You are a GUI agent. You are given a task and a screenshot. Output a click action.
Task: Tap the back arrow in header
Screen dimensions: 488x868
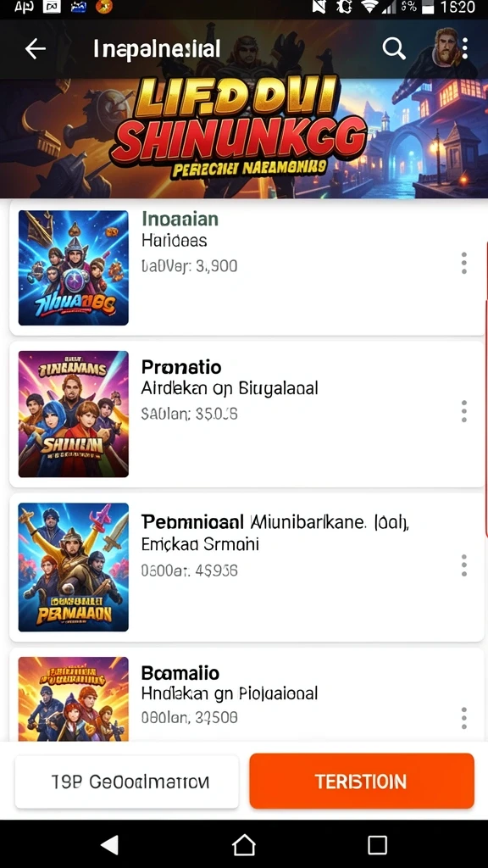[36, 48]
